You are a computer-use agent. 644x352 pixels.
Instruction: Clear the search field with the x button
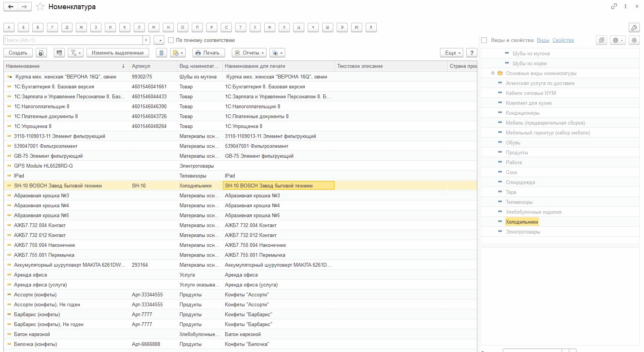click(146, 40)
